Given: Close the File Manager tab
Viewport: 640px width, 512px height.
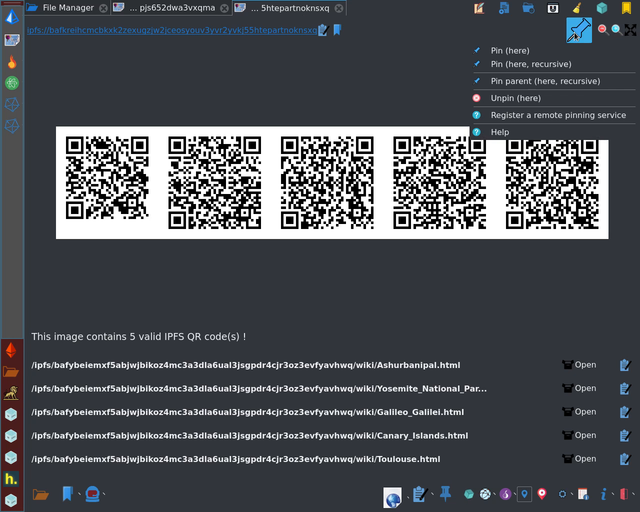Looking at the screenshot, I should (104, 8).
